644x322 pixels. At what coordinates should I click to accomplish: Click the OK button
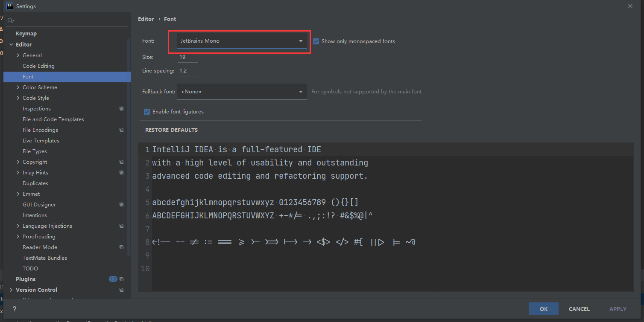pos(543,309)
